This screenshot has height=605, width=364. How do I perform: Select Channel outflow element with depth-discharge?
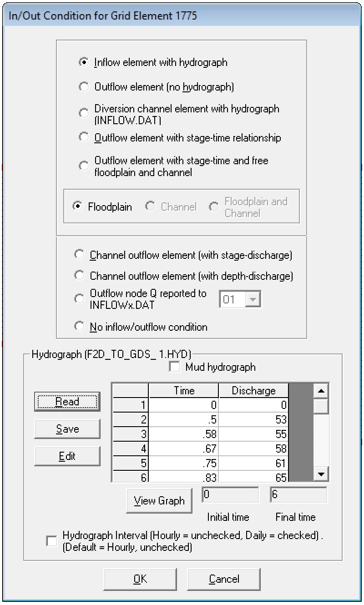point(79,276)
